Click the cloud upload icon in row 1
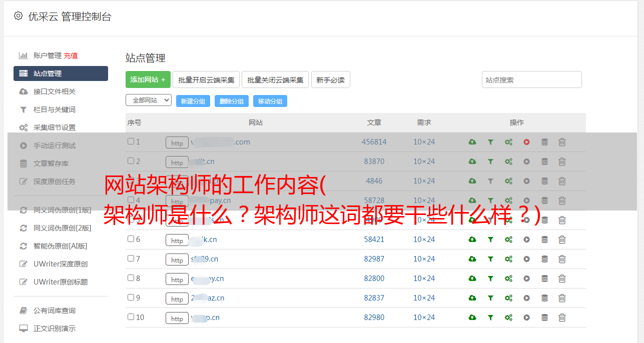The height and width of the screenshot is (343, 644). 472,142
